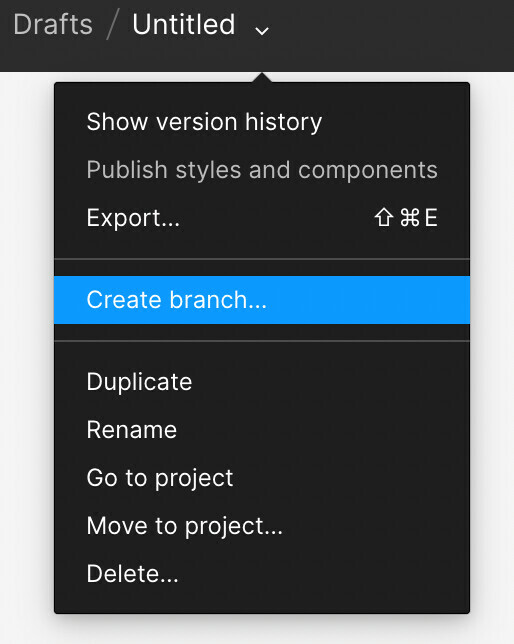Click the ⇧⌘E shortcut beside Export

click(x=406, y=217)
